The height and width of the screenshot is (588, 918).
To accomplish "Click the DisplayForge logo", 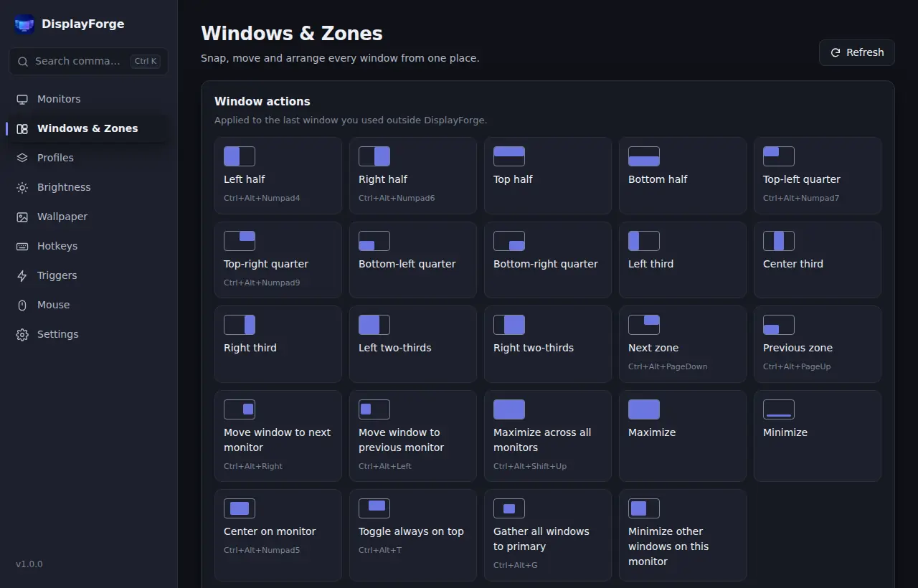I will (24, 24).
